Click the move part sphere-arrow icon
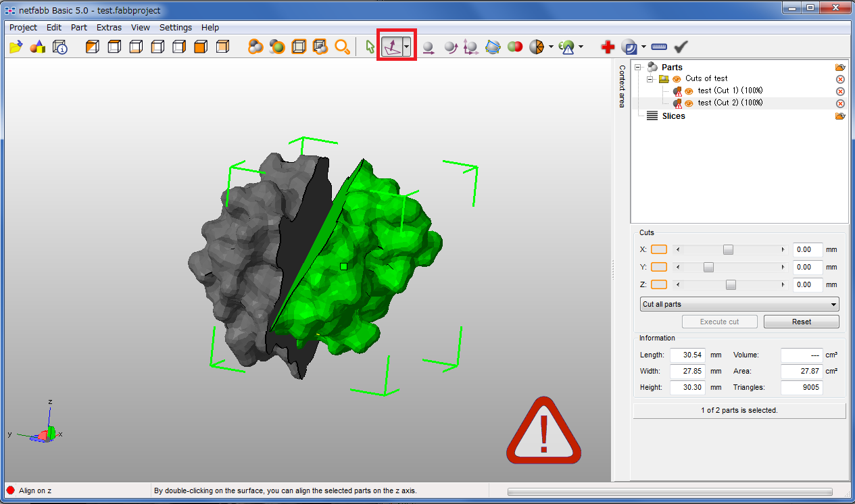The image size is (855, 504). 429,47
